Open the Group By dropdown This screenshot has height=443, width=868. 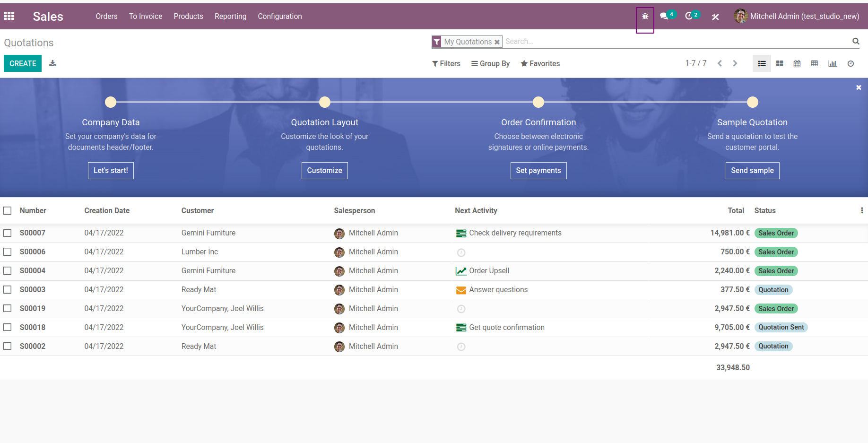point(490,63)
